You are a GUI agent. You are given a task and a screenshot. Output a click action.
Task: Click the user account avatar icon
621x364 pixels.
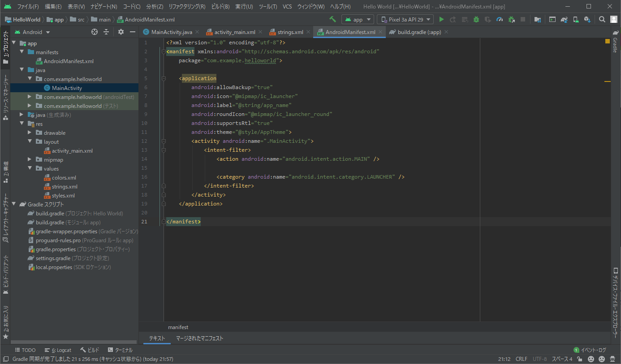pyautogui.click(x=613, y=19)
